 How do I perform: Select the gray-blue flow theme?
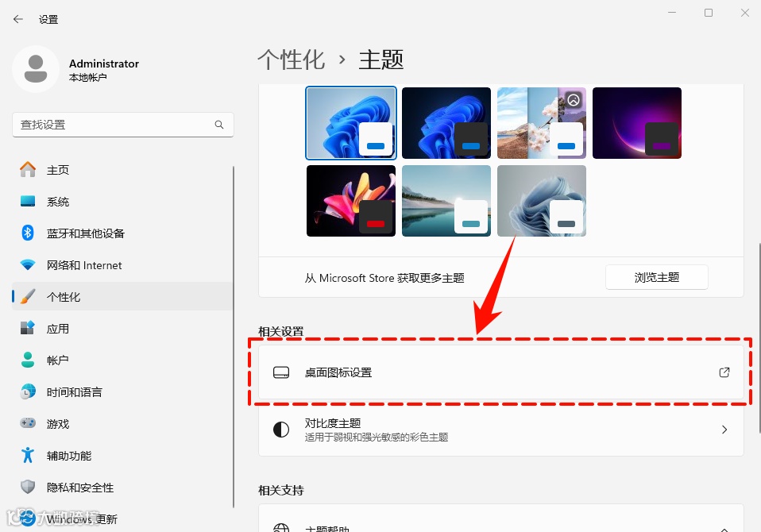542,201
